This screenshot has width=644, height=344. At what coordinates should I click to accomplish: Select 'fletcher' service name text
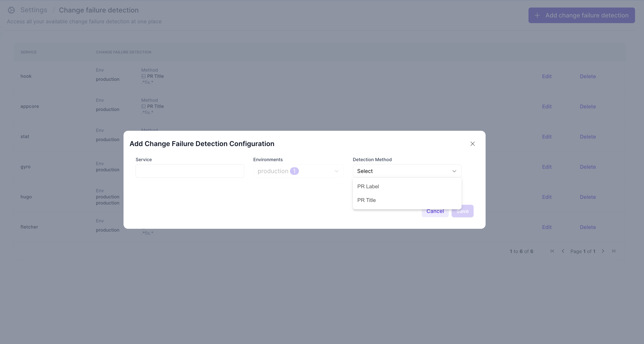pos(29,227)
